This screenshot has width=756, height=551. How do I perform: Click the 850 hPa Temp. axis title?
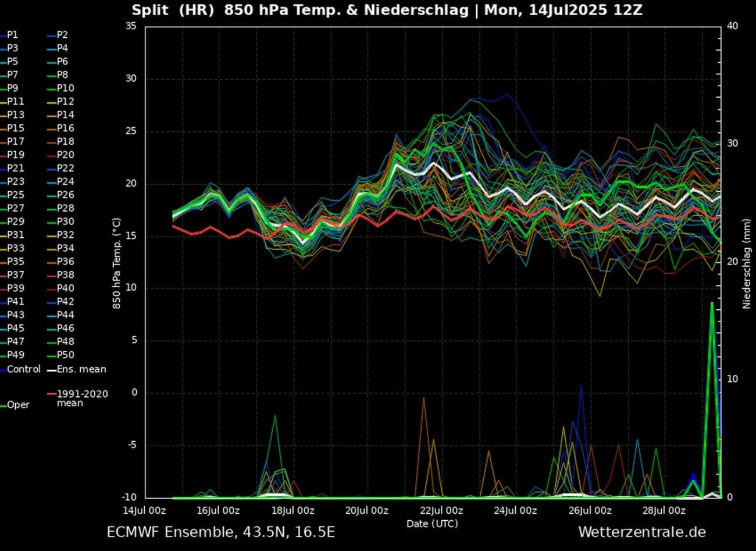coord(117,263)
